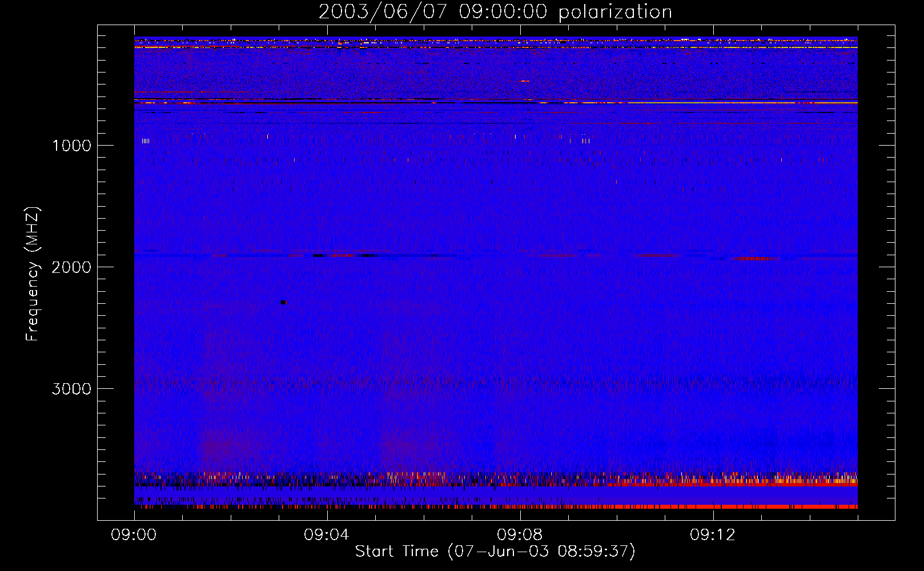
Task: Click the plot title '2003/06/07 09:00:00 polarization'
Action: tap(495, 11)
